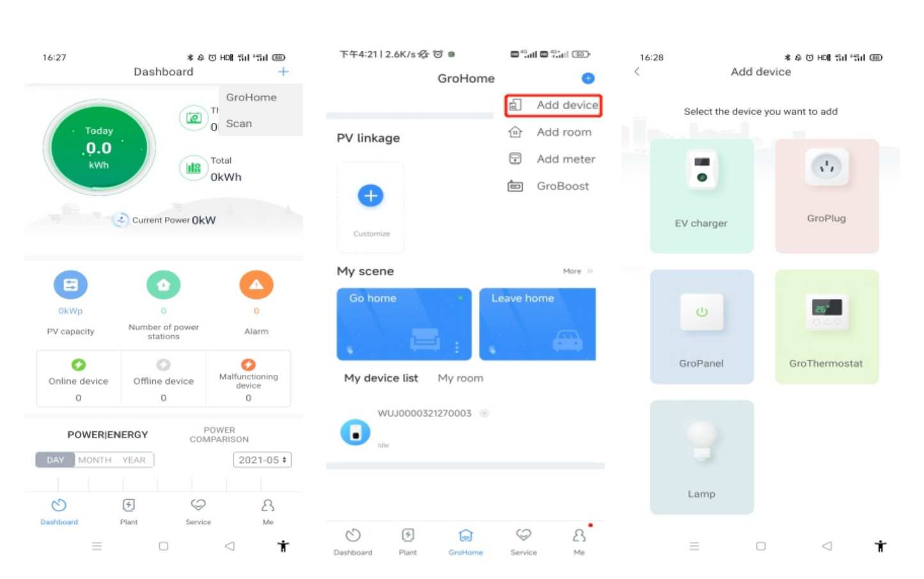
Task: Select GroBoost in GroHome menu
Action: click(x=549, y=186)
